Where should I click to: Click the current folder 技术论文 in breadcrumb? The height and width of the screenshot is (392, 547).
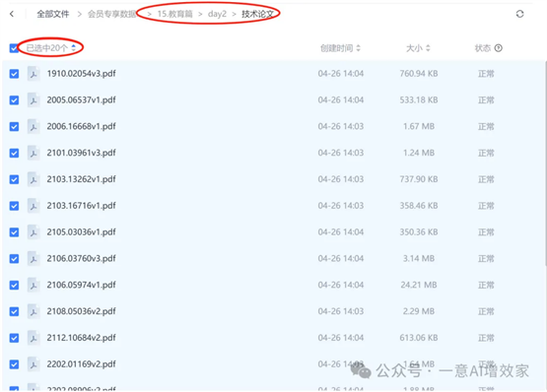coord(257,14)
